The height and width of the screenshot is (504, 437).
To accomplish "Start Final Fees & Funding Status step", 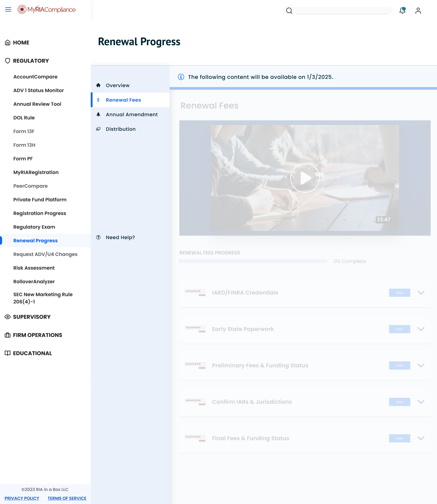I will pyautogui.click(x=400, y=438).
